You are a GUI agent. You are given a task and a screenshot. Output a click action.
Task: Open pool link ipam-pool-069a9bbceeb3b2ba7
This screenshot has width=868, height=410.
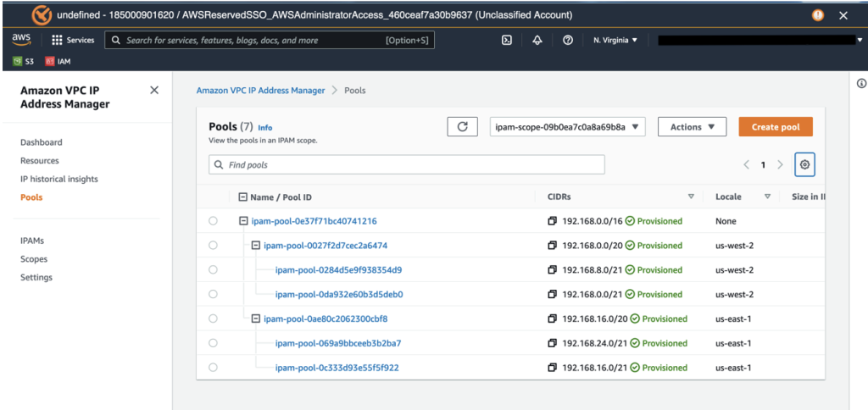point(338,343)
